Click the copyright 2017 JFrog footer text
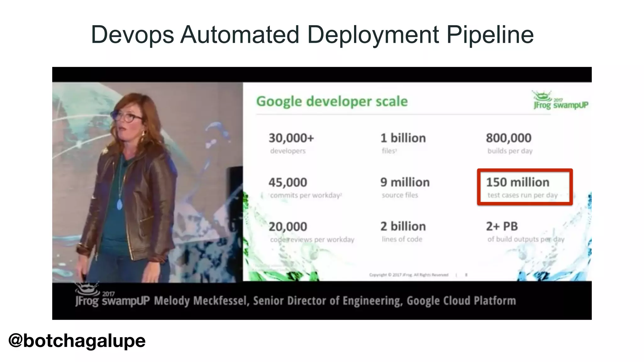Viewport: 644px width, 362px height. [x=409, y=275]
